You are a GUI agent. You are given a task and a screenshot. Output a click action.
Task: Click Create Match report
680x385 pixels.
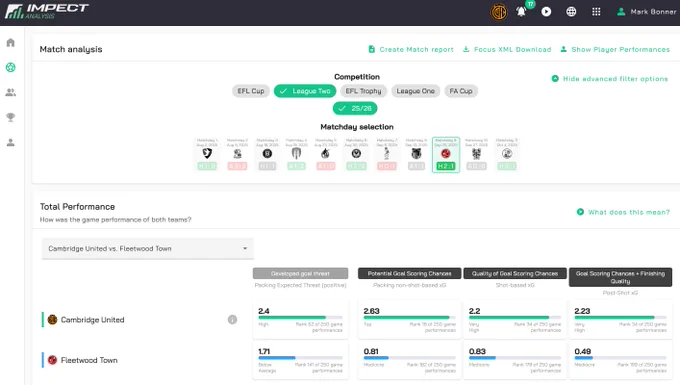411,49
